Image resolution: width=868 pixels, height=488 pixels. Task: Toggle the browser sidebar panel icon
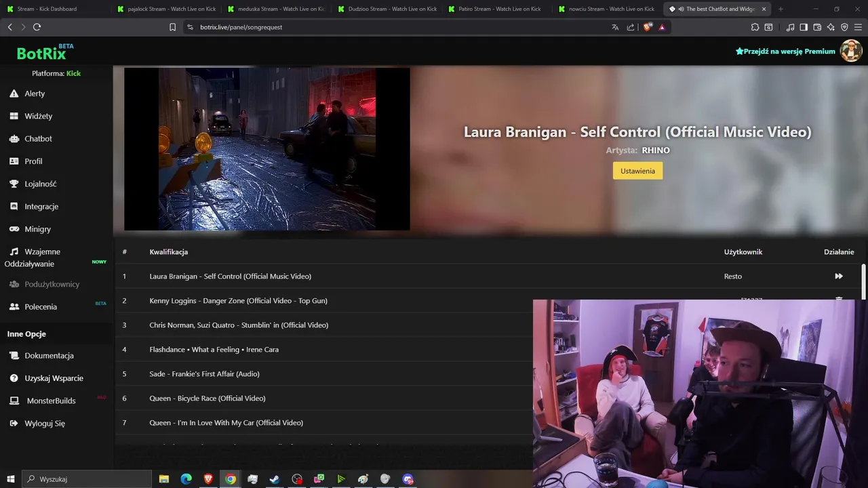tap(804, 27)
